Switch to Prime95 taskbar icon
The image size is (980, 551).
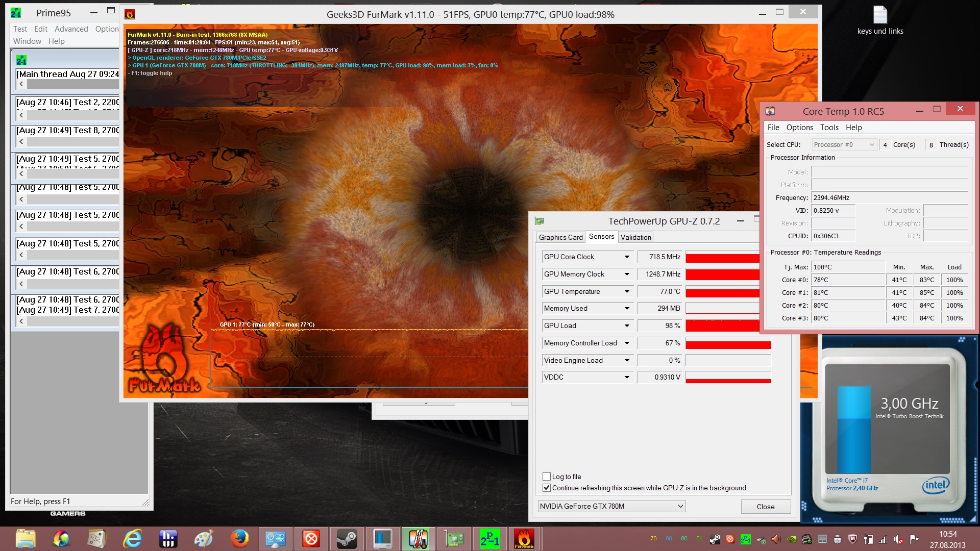click(x=489, y=539)
